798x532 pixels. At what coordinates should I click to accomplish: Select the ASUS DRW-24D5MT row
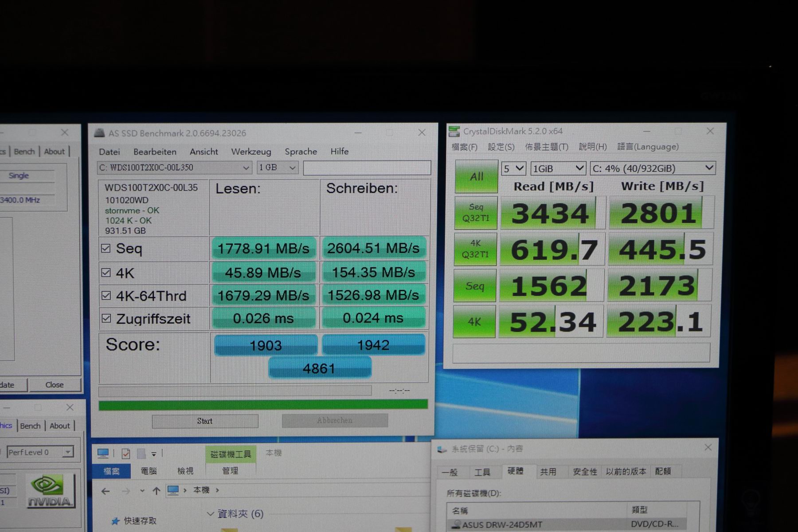567,524
